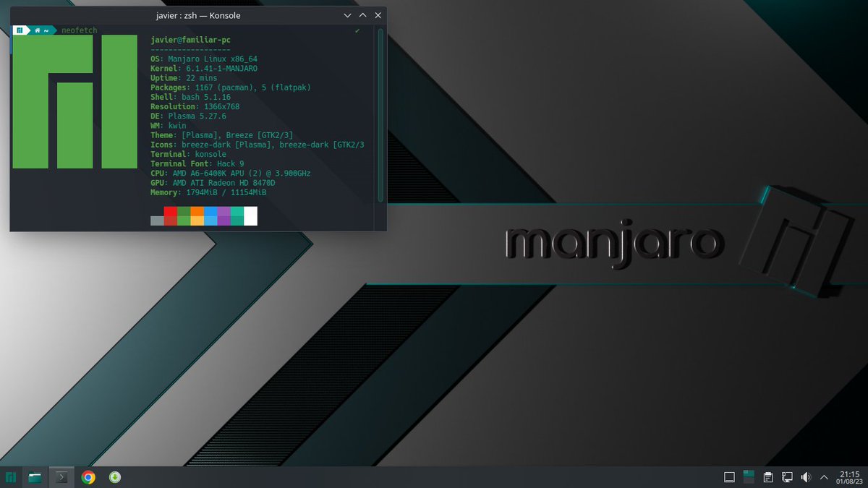The width and height of the screenshot is (868, 488).
Task: Open the network connections tray icon
Action: (x=787, y=477)
